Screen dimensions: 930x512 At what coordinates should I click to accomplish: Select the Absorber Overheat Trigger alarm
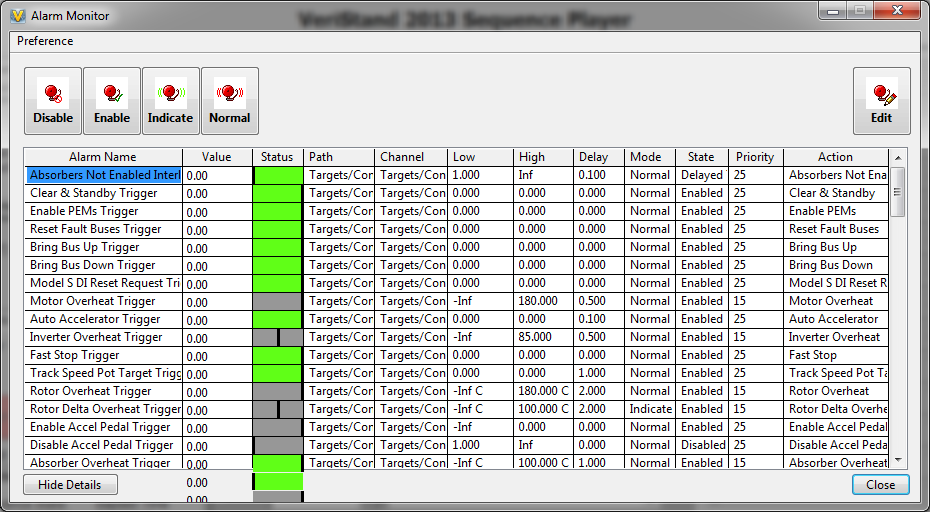[104, 462]
